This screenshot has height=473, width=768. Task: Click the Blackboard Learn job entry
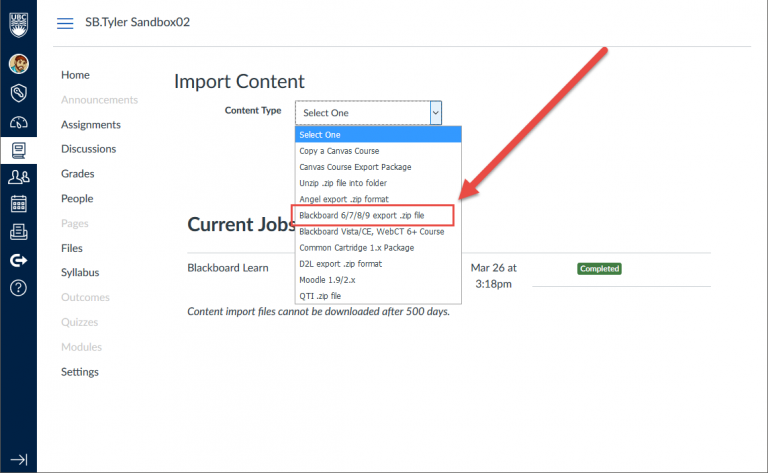[228, 268]
